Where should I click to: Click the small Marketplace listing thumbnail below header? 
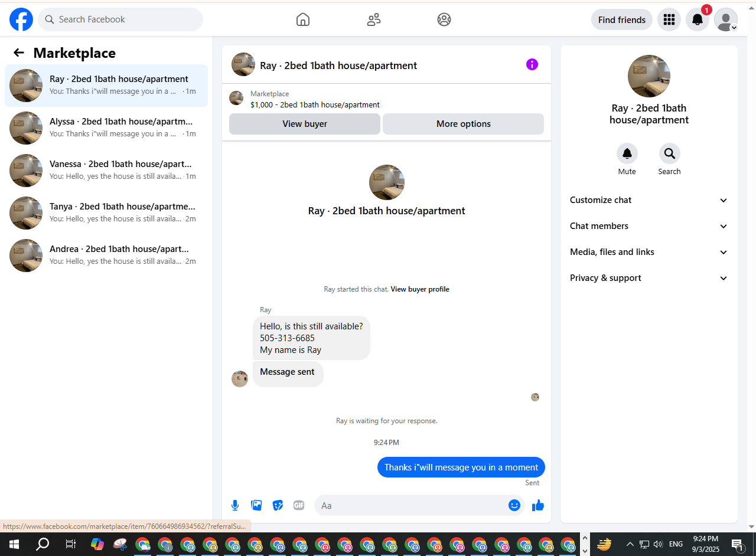coord(236,98)
